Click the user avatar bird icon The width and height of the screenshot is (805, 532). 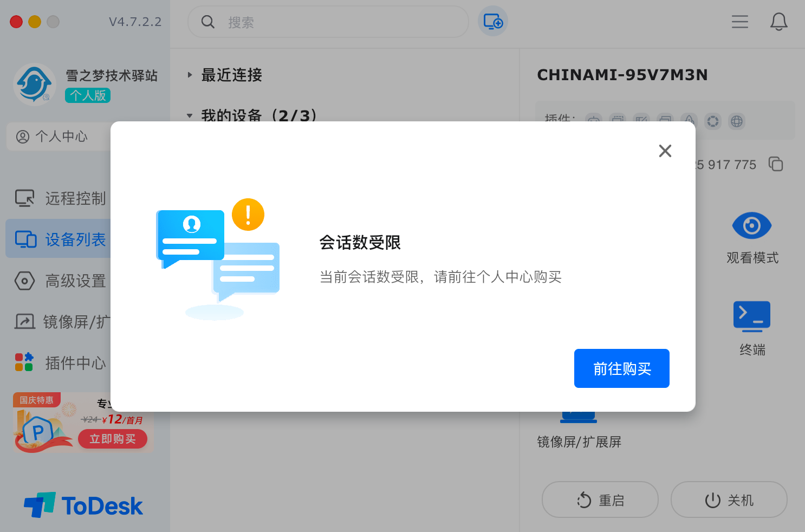click(x=35, y=85)
